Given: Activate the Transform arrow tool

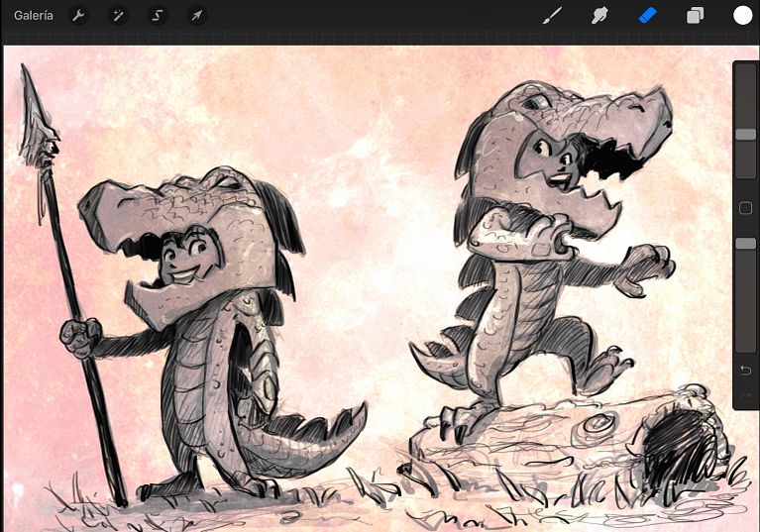Looking at the screenshot, I should pos(197,16).
